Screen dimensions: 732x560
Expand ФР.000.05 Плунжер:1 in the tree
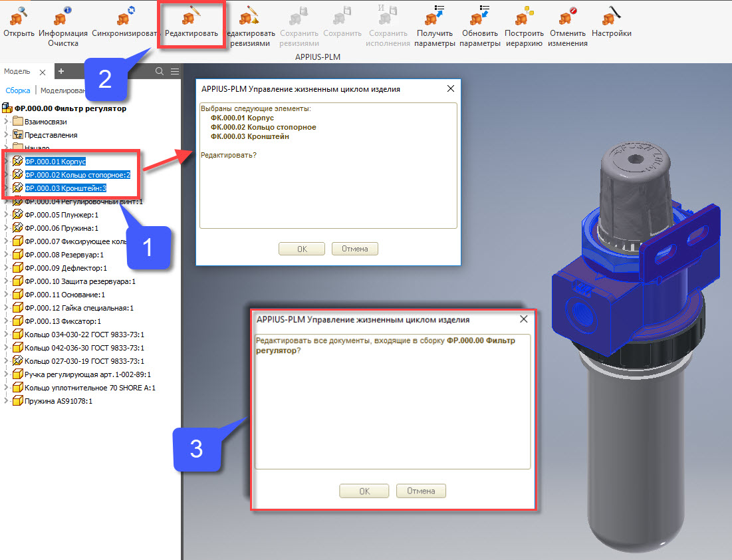6,215
